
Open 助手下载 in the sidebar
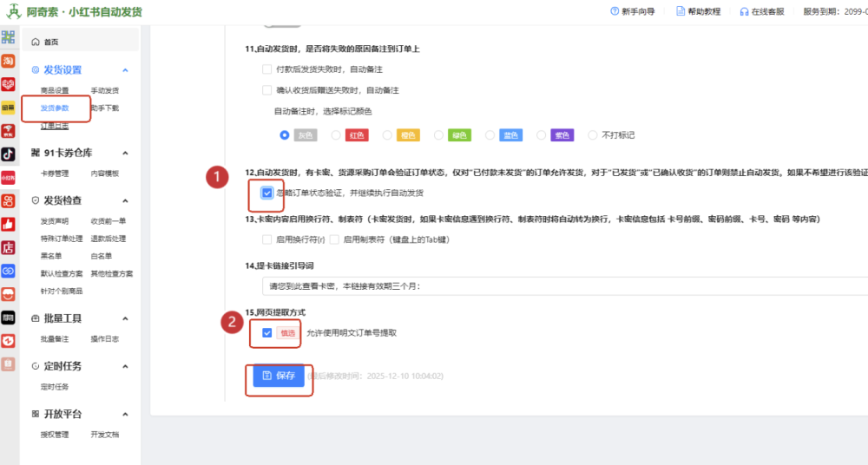tap(105, 108)
